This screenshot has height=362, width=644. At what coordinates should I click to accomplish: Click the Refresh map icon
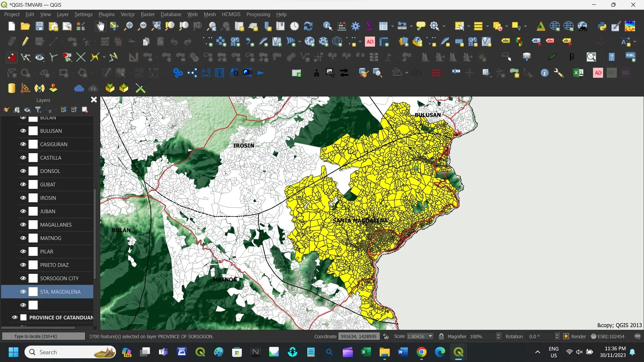click(308, 26)
